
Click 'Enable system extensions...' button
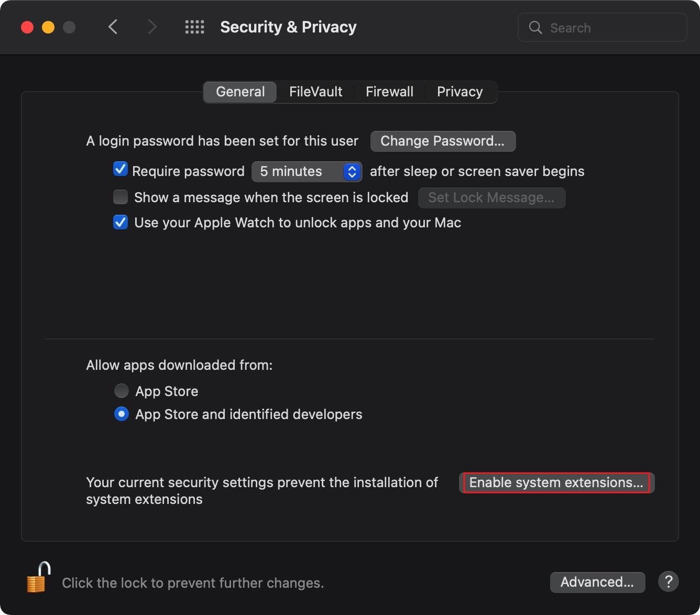[556, 482]
